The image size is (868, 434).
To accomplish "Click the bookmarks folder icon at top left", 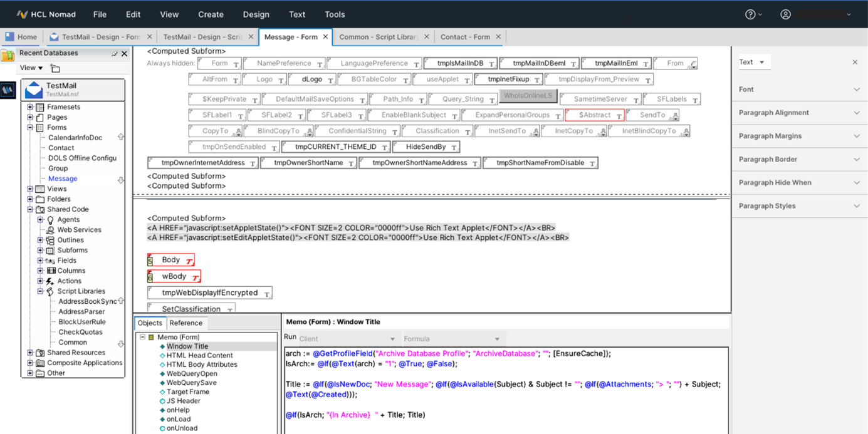I will [8, 56].
